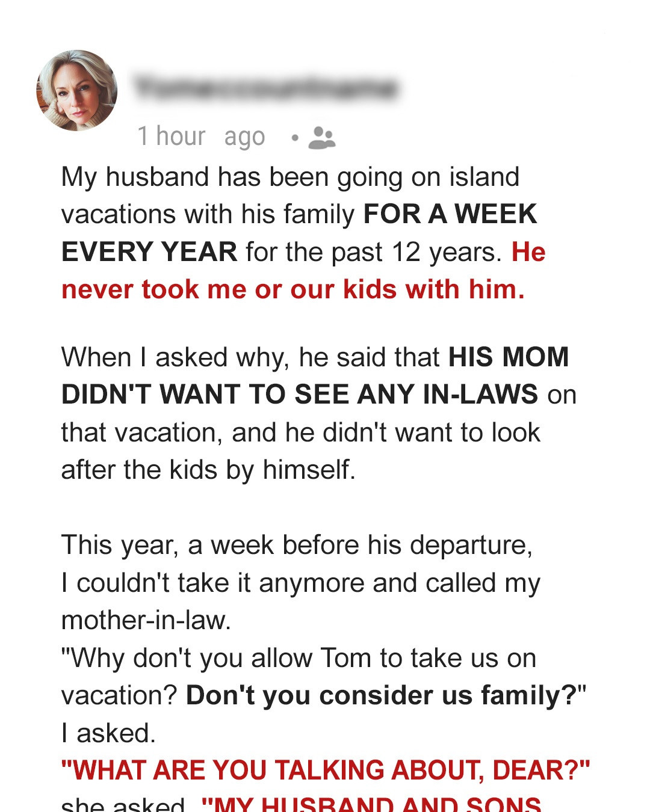
Task: Select the bold 'EVERY YEAR' text
Action: coord(149,251)
